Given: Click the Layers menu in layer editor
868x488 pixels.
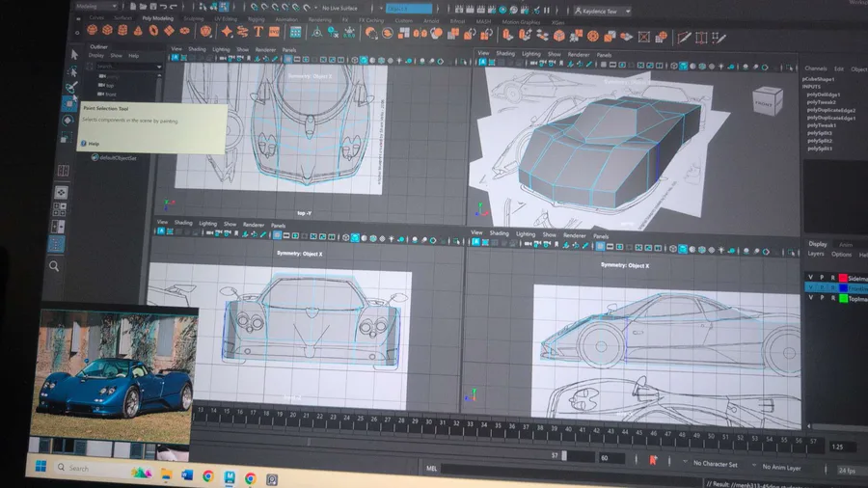Looking at the screenshot, I should (x=815, y=254).
